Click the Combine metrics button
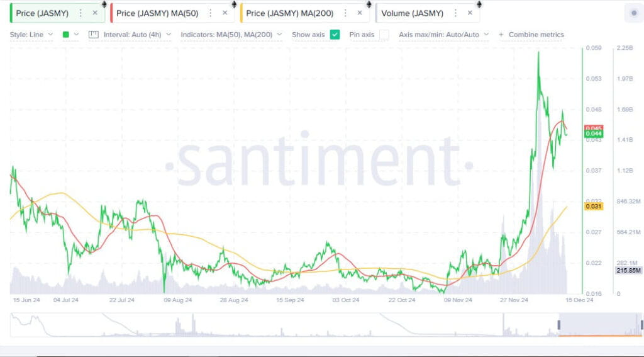 point(531,35)
